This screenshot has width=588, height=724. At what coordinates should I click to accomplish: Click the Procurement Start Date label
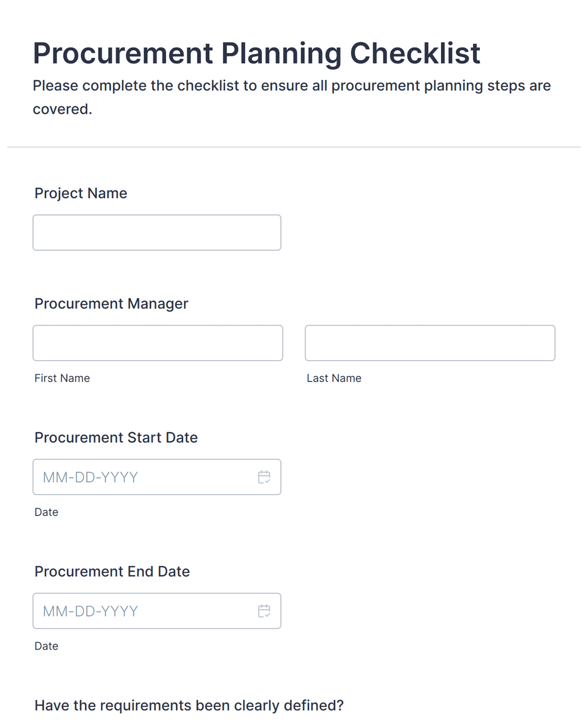116,438
